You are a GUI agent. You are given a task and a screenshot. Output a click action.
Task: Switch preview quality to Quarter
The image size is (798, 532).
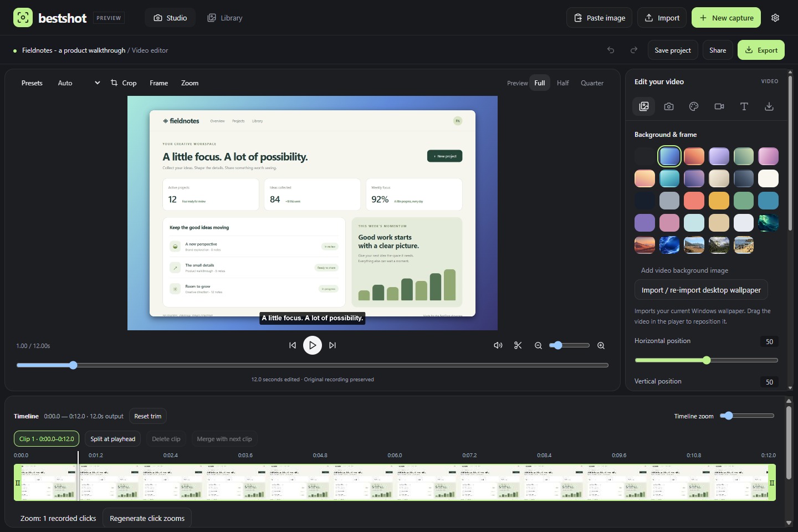coord(592,83)
